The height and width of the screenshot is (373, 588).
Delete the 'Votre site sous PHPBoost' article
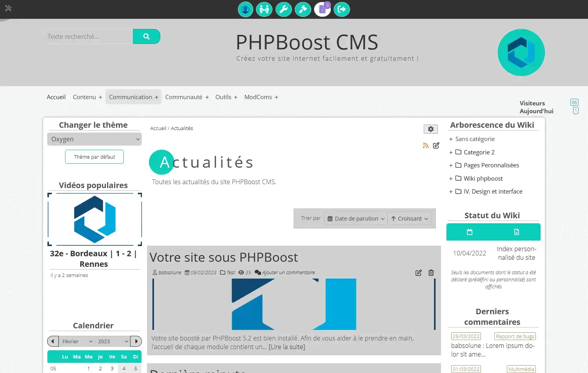[x=431, y=273]
